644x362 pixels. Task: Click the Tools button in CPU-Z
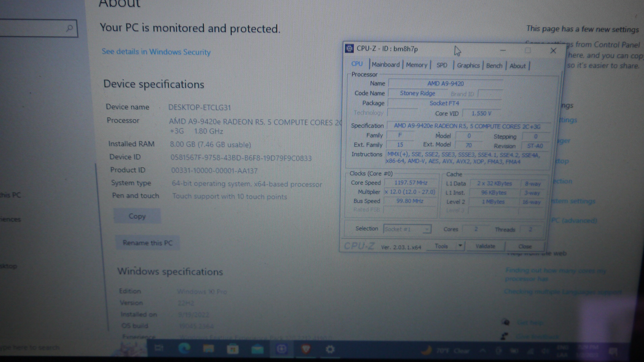point(441,246)
